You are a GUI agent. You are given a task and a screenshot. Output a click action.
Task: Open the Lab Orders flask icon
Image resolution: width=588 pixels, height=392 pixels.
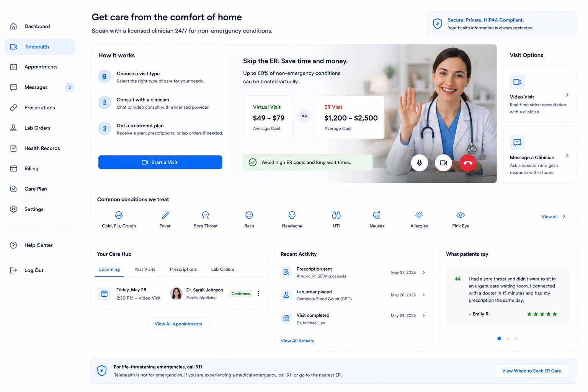coord(13,128)
